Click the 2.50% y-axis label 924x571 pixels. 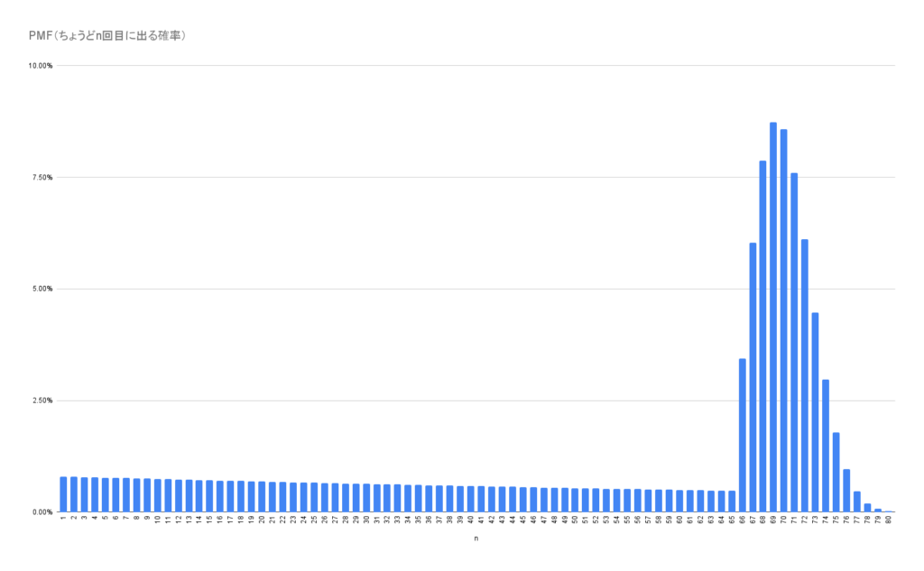coord(43,401)
